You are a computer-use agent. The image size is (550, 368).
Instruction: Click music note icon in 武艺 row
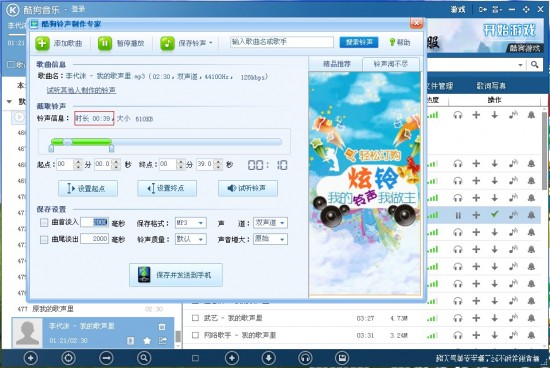[x=513, y=318]
